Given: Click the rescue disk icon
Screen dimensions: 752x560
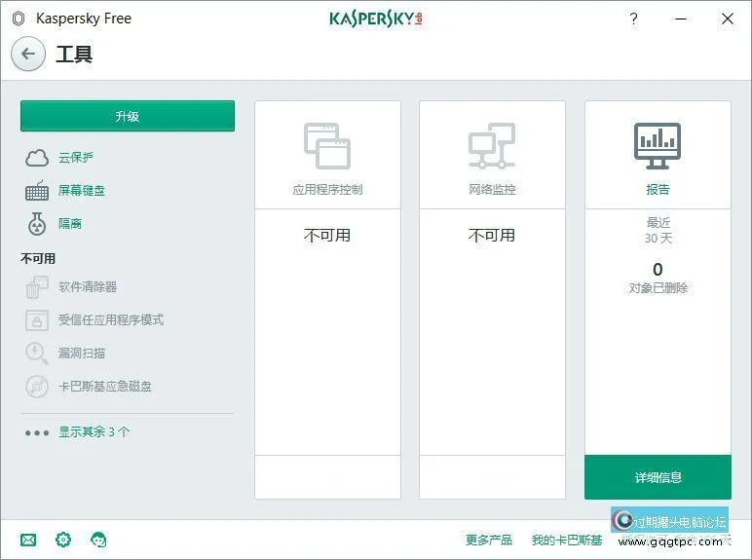Looking at the screenshot, I should pyautogui.click(x=37, y=387).
